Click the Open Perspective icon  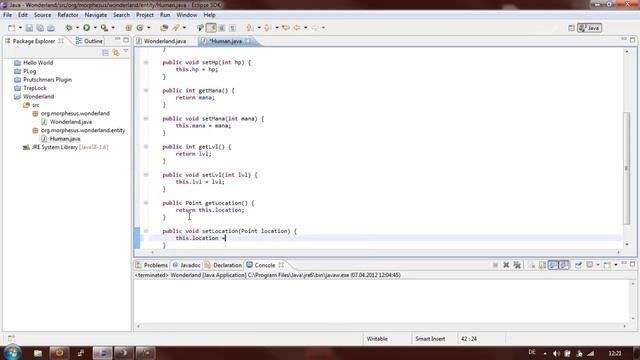(x=571, y=28)
